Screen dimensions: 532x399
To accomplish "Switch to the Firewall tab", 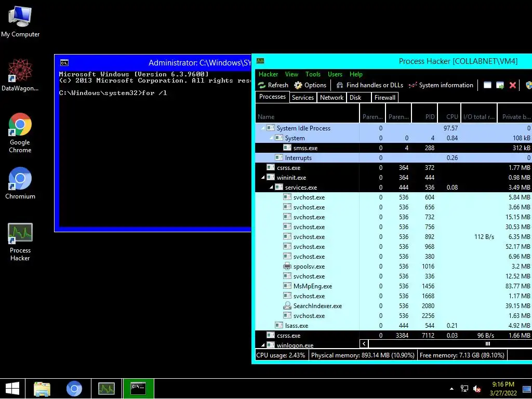I will pyautogui.click(x=385, y=97).
